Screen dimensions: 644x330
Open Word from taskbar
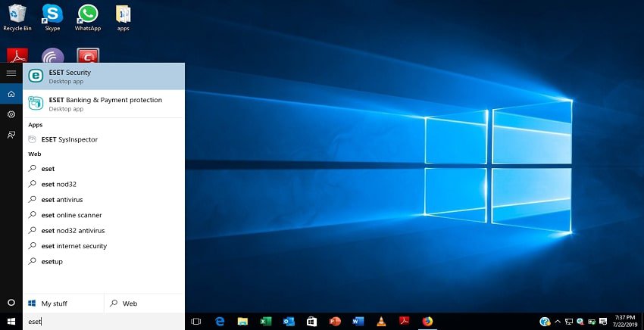pyautogui.click(x=358, y=322)
